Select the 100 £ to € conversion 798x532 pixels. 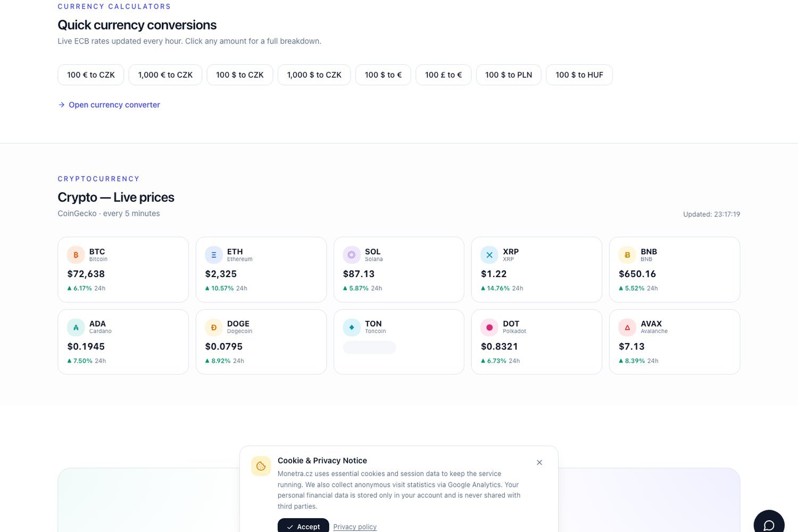tap(444, 75)
